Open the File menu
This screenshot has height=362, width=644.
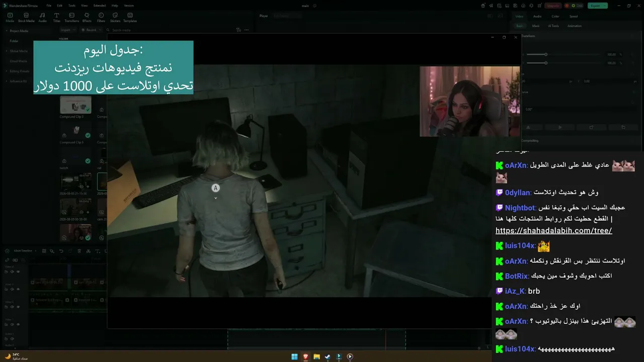49,6
